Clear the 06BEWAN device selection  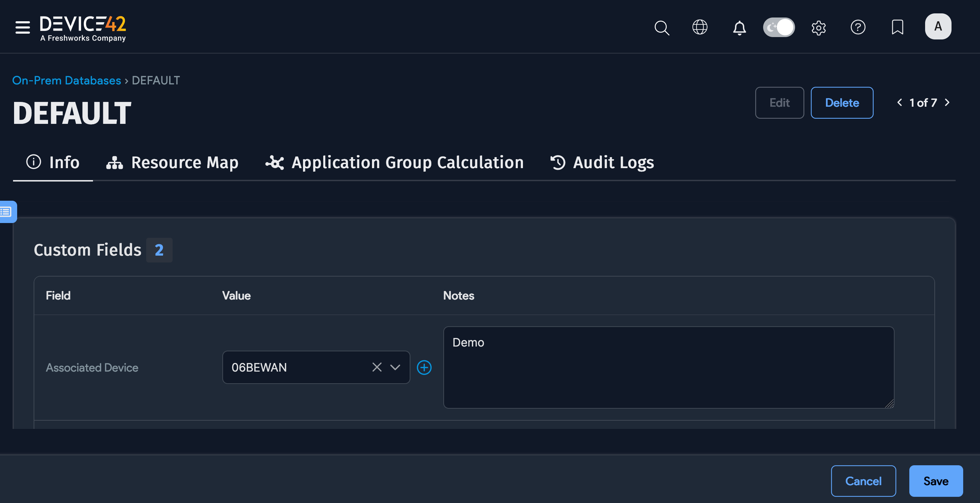tap(377, 367)
